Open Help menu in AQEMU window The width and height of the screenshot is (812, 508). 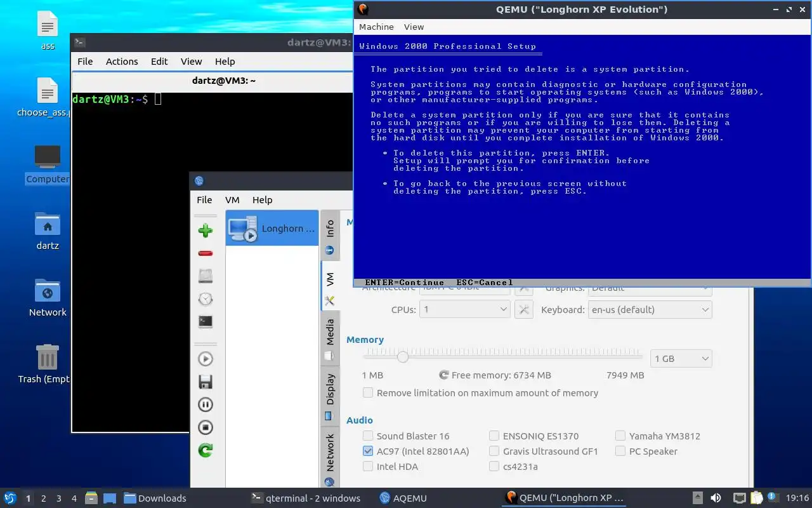pos(262,199)
